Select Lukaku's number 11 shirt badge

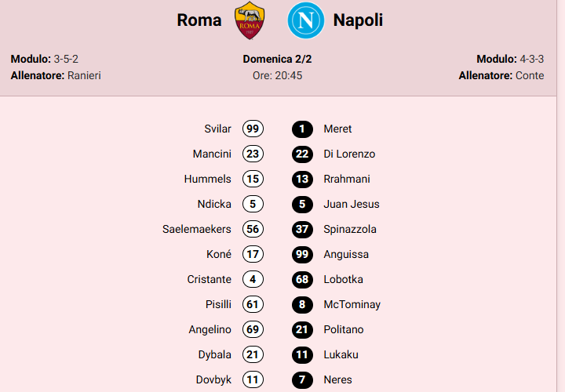(302, 355)
